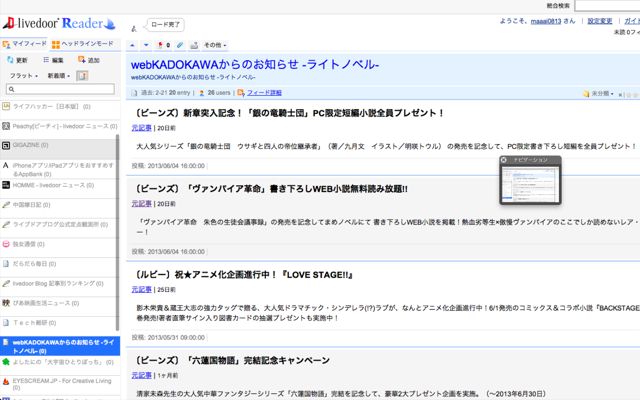
Task: Click the 編集 edit feeds button
Action: pos(53,60)
